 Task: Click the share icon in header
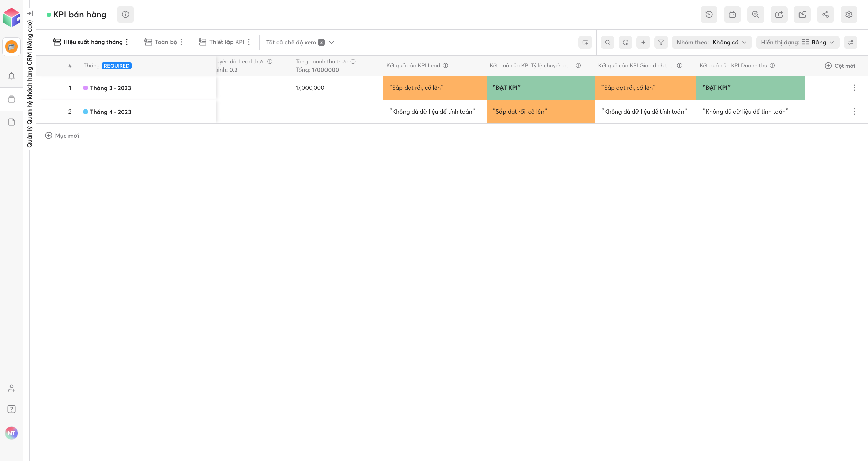click(826, 14)
